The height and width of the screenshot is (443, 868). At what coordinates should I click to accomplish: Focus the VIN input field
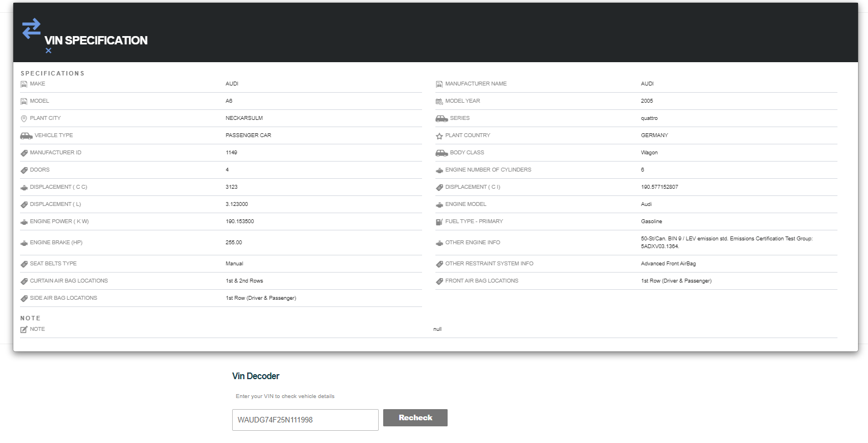pyautogui.click(x=305, y=420)
